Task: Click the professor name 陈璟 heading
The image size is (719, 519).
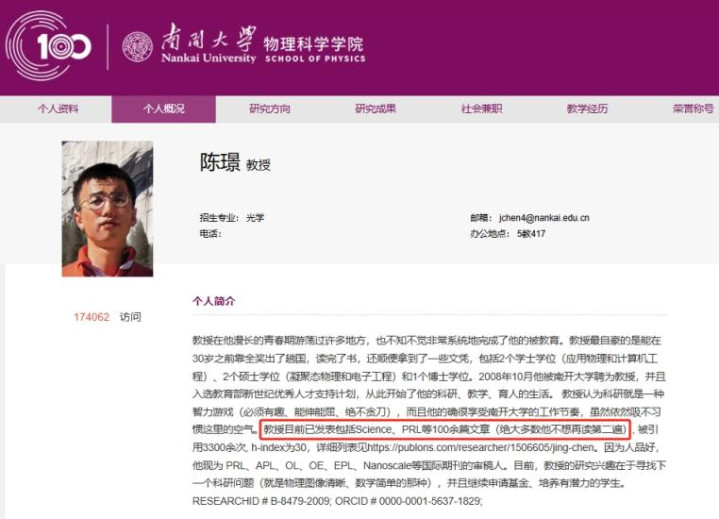Action: 220,162
